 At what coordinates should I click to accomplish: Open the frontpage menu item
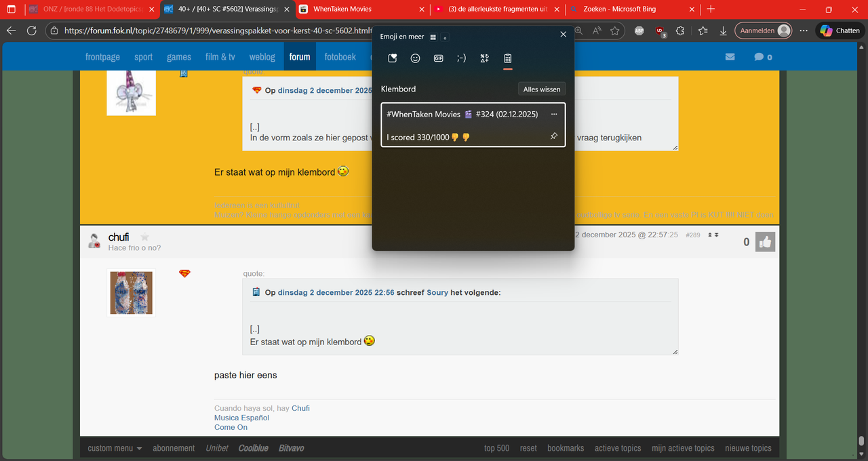point(102,57)
